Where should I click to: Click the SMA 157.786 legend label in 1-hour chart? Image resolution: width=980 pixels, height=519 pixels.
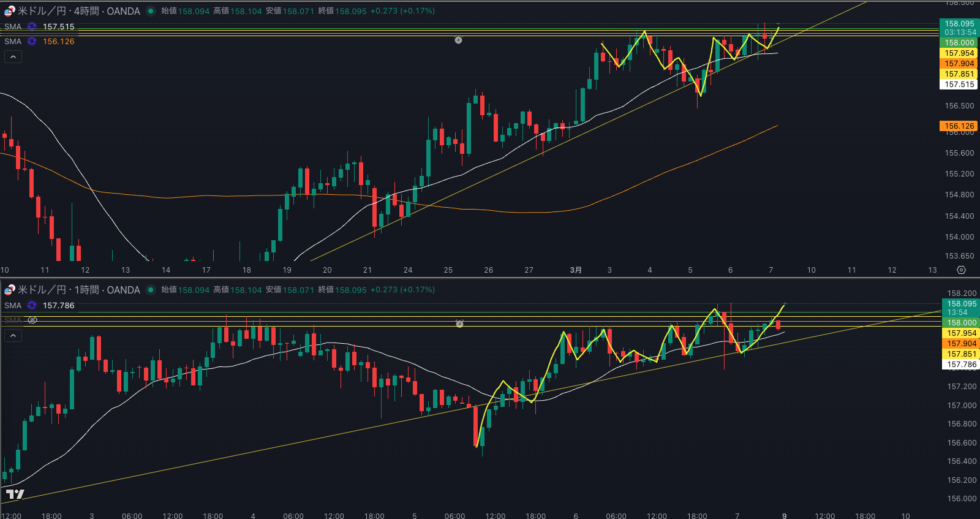pyautogui.click(x=13, y=306)
